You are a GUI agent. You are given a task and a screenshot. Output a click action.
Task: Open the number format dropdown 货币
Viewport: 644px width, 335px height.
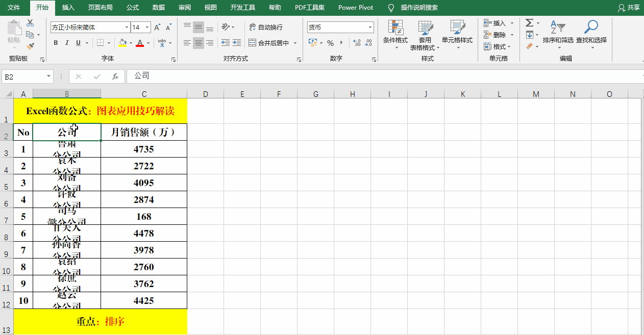point(341,27)
